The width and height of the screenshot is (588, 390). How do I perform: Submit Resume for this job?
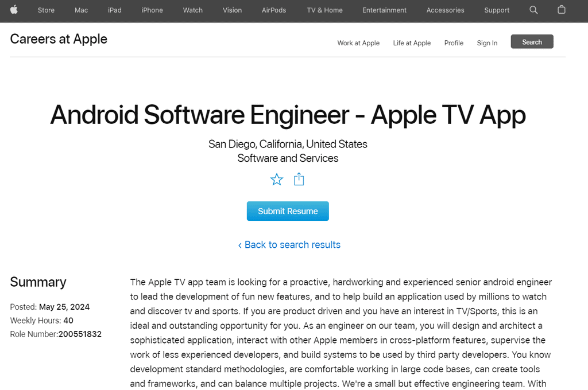(288, 211)
